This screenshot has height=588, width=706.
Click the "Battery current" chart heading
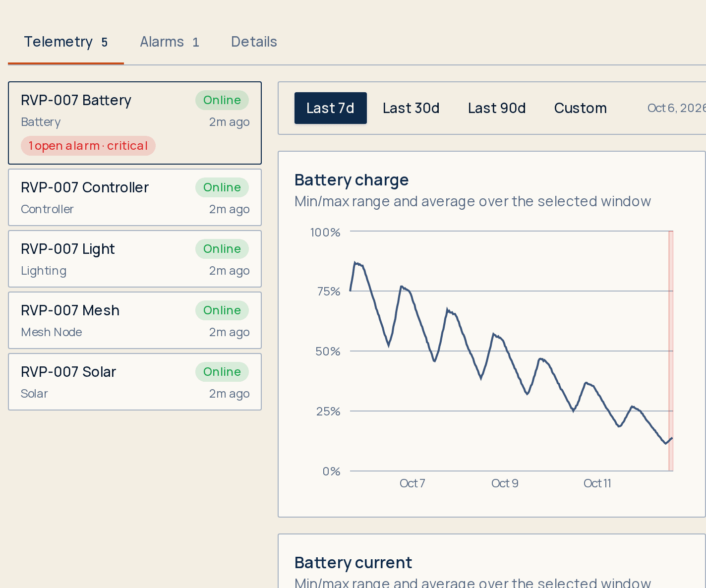point(353,563)
